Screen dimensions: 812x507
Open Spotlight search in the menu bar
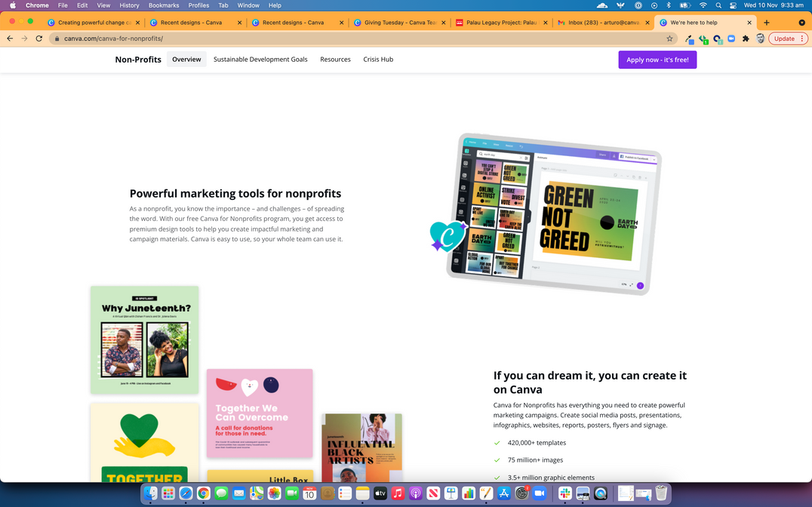[x=718, y=5]
